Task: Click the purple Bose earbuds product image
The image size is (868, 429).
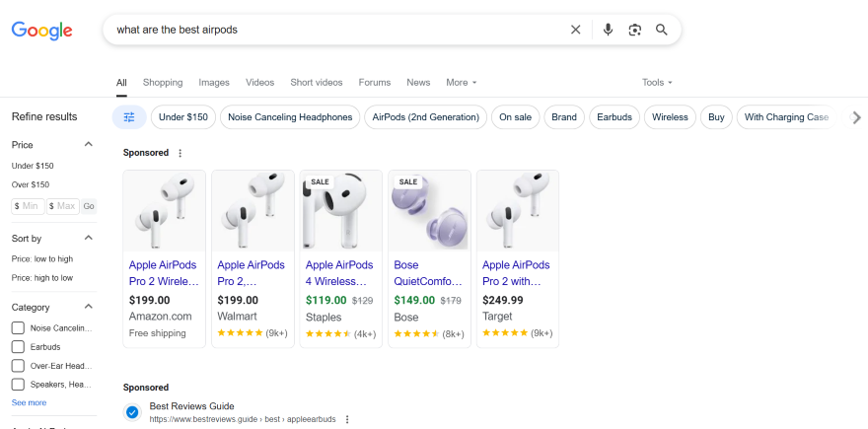Action: pyautogui.click(x=430, y=211)
